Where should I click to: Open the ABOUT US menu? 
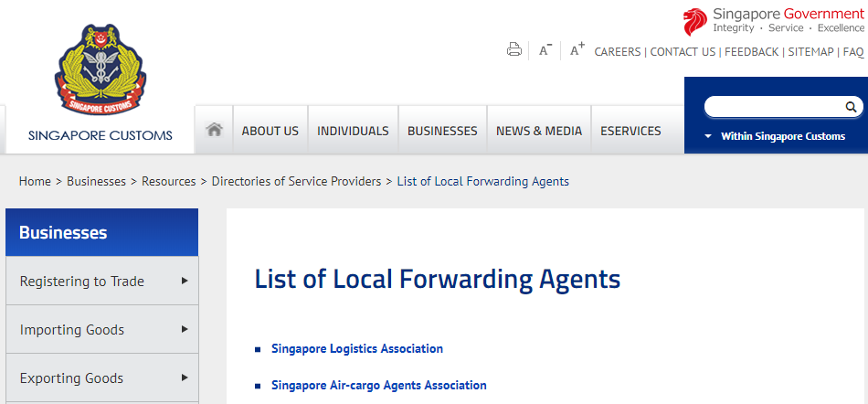click(x=270, y=131)
